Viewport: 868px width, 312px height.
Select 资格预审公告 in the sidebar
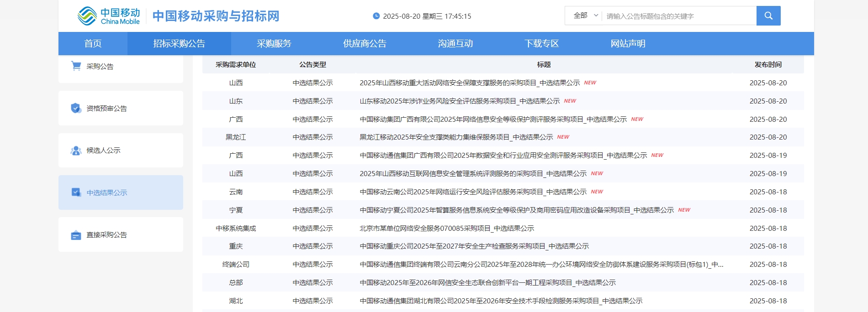[121, 108]
